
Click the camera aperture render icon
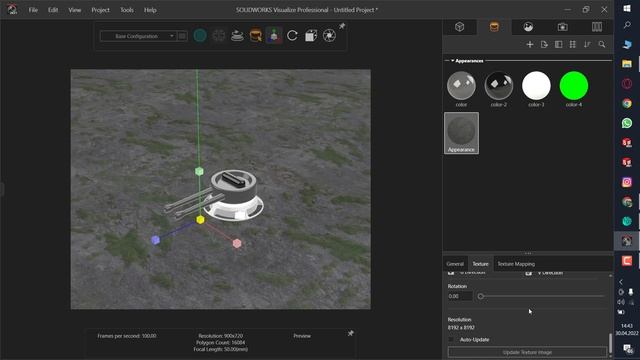(x=329, y=36)
